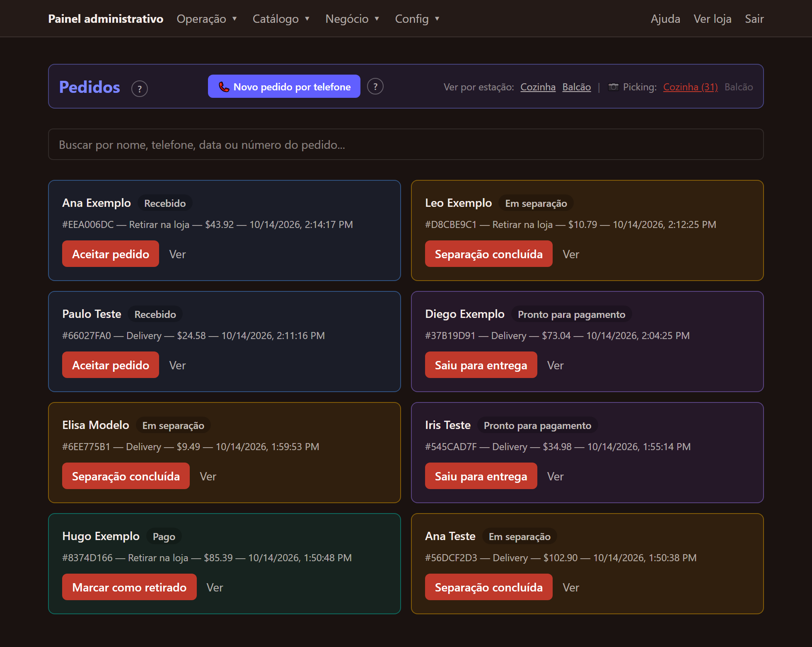Open the Negócio dropdown
The width and height of the screenshot is (812, 647).
click(x=353, y=19)
